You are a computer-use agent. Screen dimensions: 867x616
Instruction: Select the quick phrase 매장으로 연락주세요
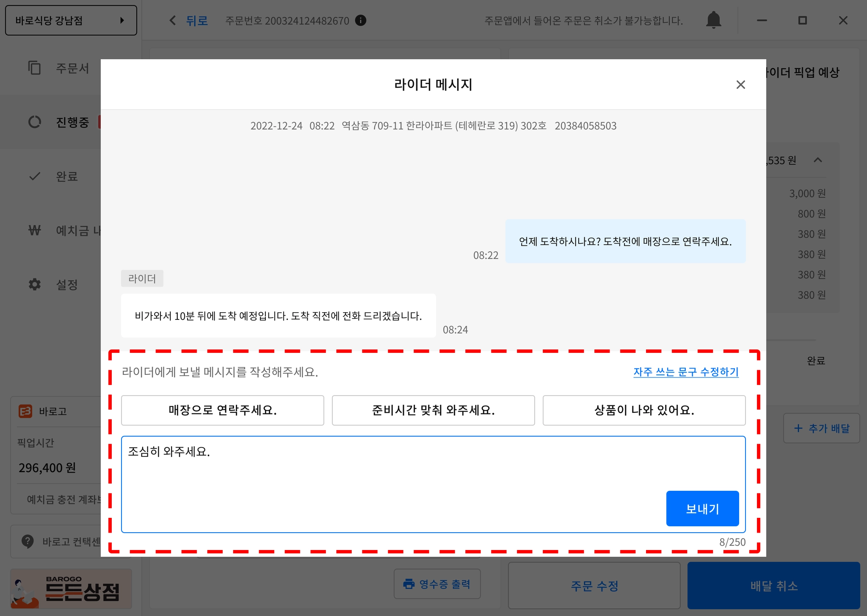click(222, 410)
